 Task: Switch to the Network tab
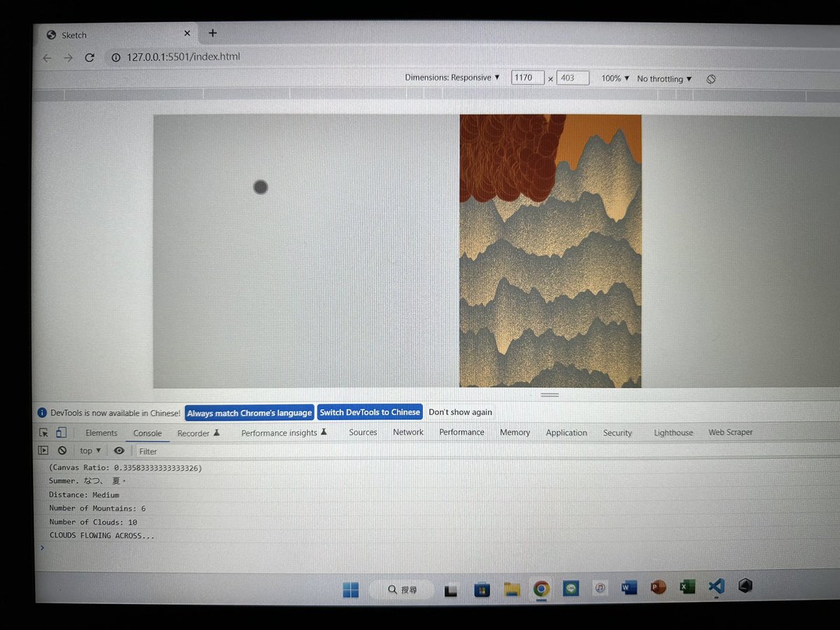pyautogui.click(x=408, y=433)
